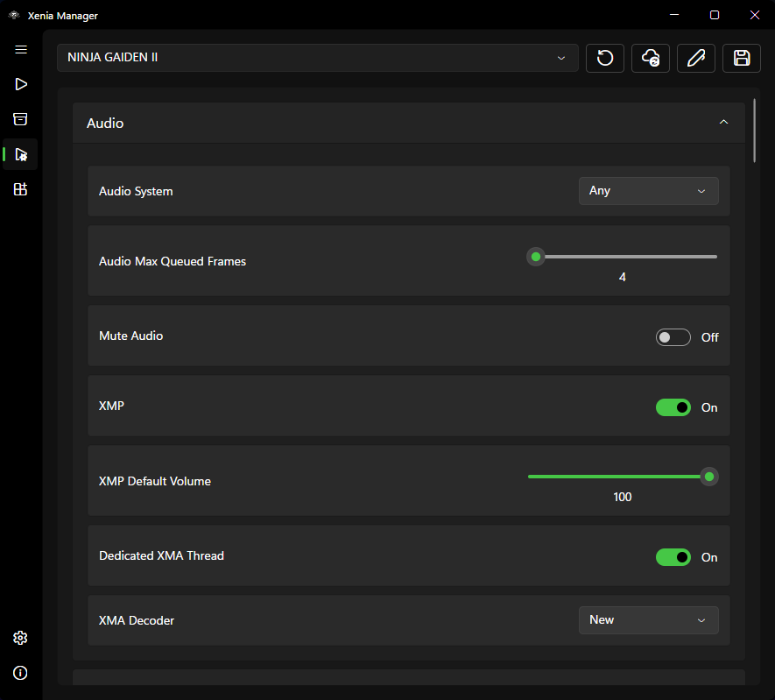The height and width of the screenshot is (700, 775).
Task: Click the settings vertical scrollbar
Action: click(x=754, y=131)
